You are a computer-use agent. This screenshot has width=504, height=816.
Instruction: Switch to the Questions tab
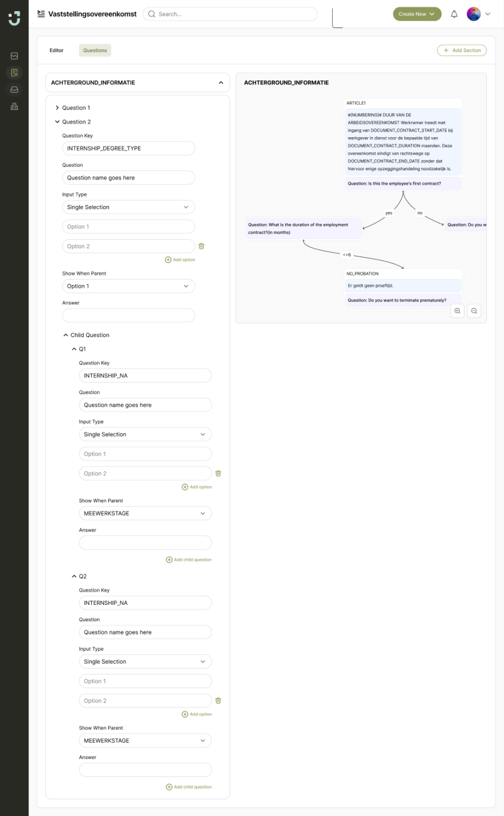[95, 50]
